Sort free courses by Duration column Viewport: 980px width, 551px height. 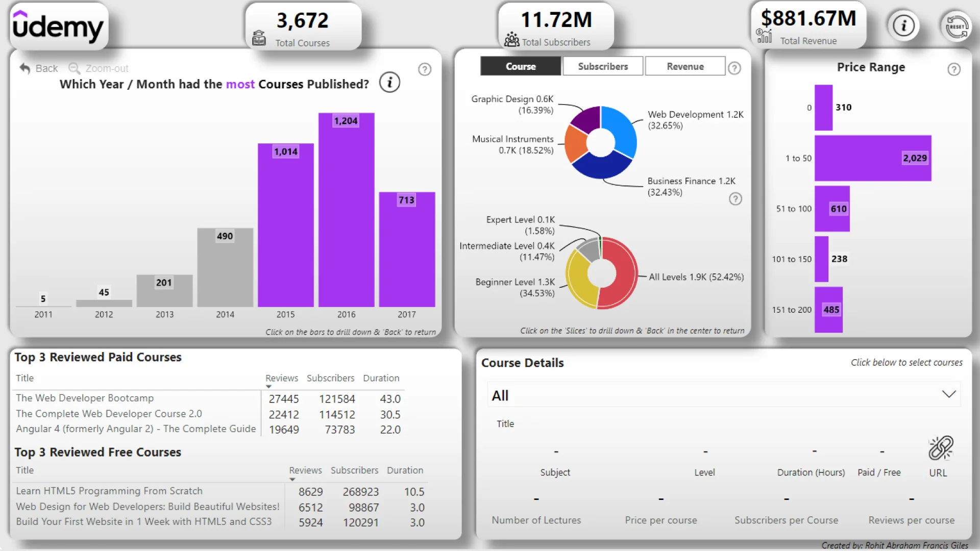click(405, 470)
